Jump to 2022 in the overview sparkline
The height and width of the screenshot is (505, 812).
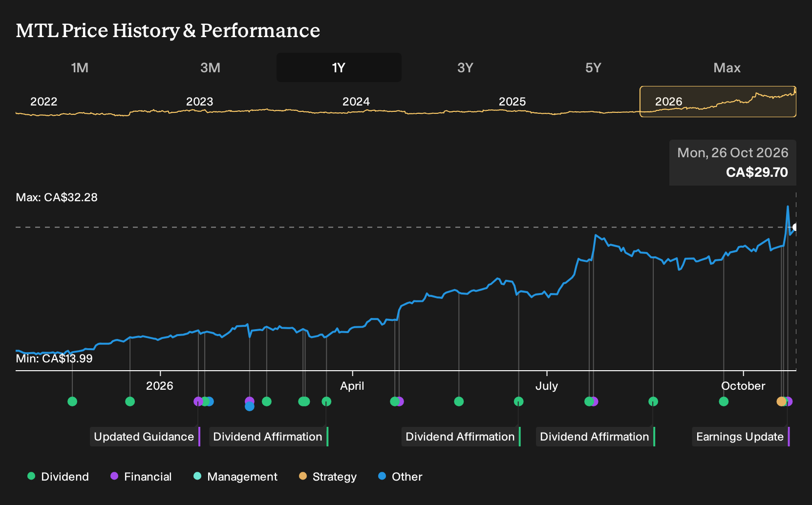pos(44,102)
